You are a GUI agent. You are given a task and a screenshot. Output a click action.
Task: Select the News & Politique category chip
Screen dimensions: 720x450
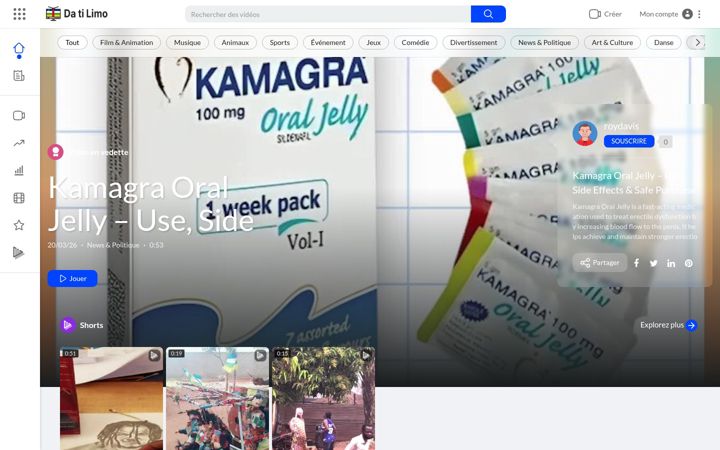[544, 42]
